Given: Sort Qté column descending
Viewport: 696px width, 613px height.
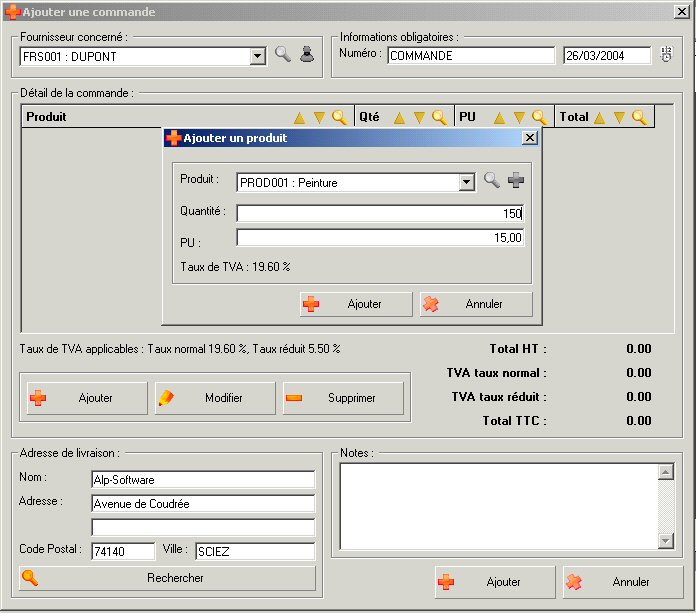Looking at the screenshot, I should (419, 117).
